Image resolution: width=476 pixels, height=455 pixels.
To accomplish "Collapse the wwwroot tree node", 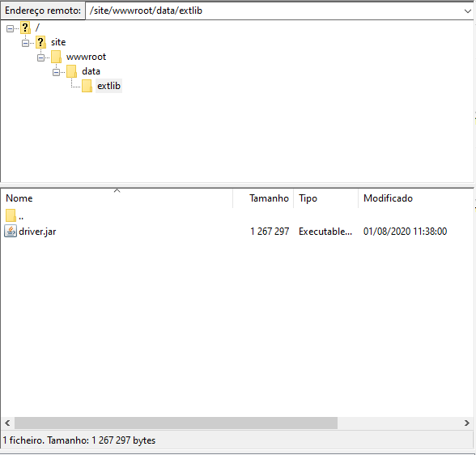I will coord(41,58).
